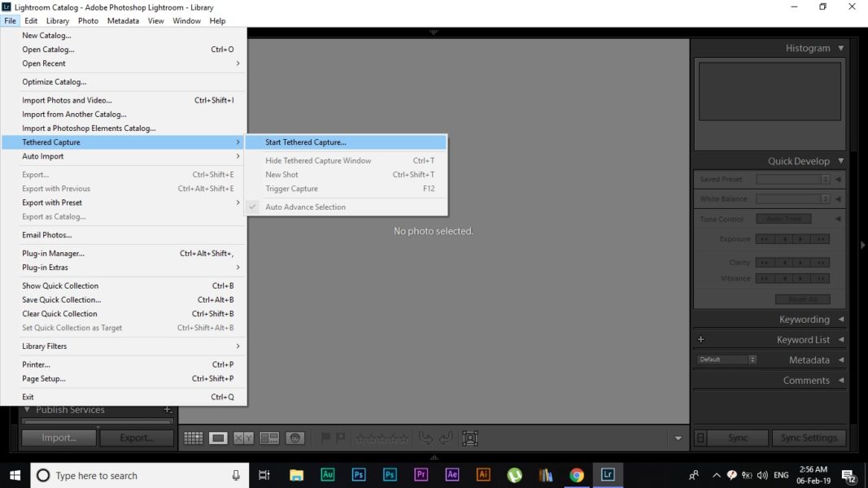
Task: Add publish service plus icon
Action: pyautogui.click(x=168, y=409)
